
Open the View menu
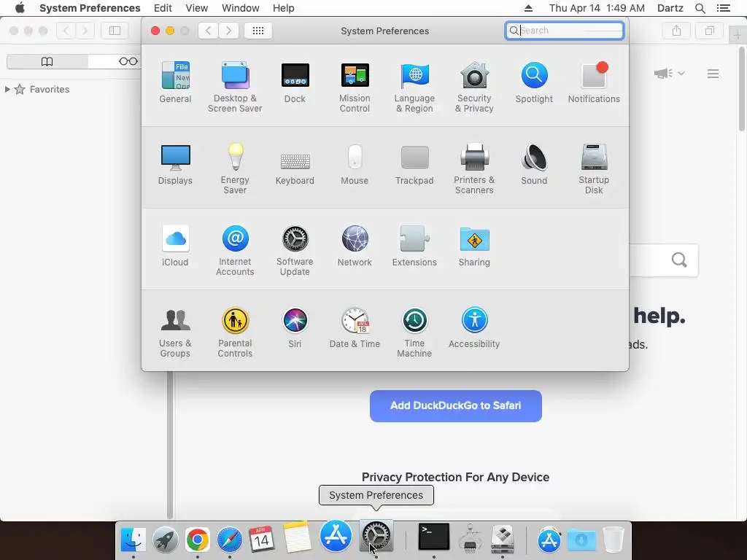[197, 8]
